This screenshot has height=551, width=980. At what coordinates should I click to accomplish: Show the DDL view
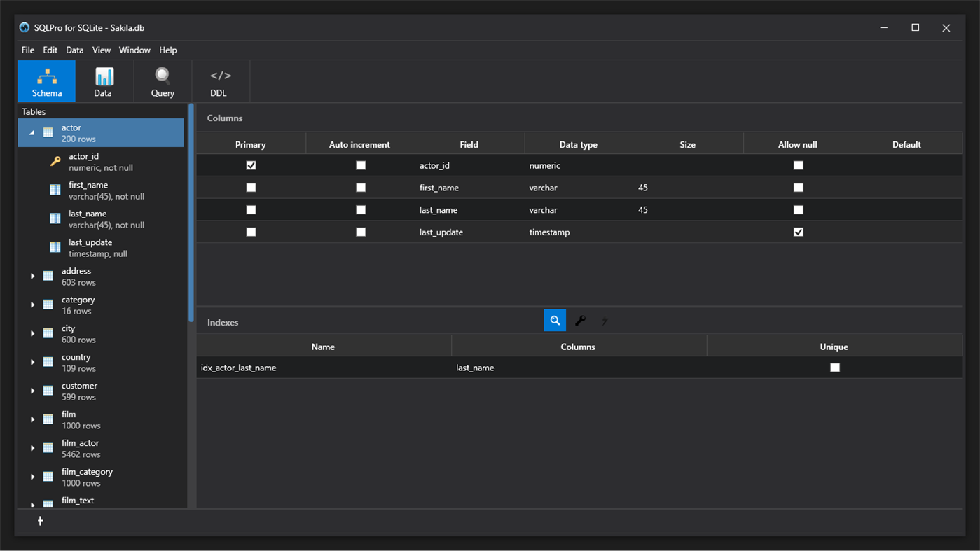coord(220,81)
